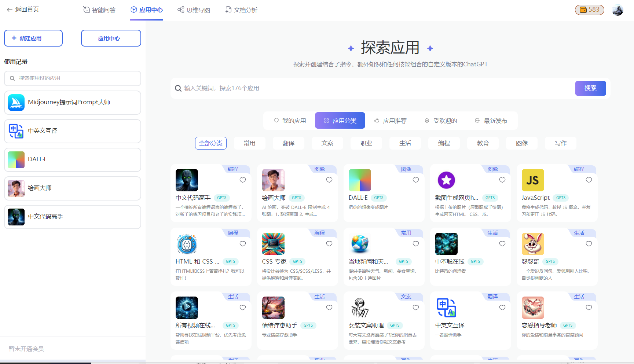Filter by the 图像 category
The width and height of the screenshot is (634, 364).
pyautogui.click(x=522, y=143)
